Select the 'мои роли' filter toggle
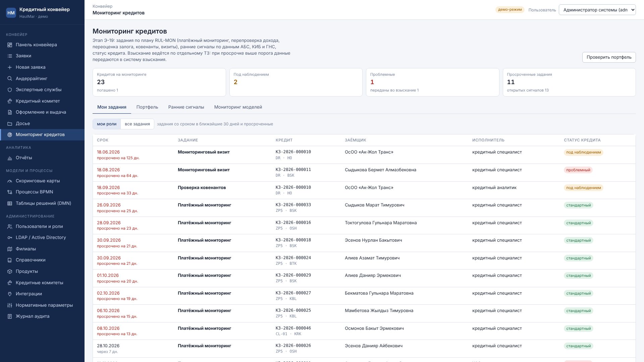The width and height of the screenshot is (644, 362). point(107,124)
